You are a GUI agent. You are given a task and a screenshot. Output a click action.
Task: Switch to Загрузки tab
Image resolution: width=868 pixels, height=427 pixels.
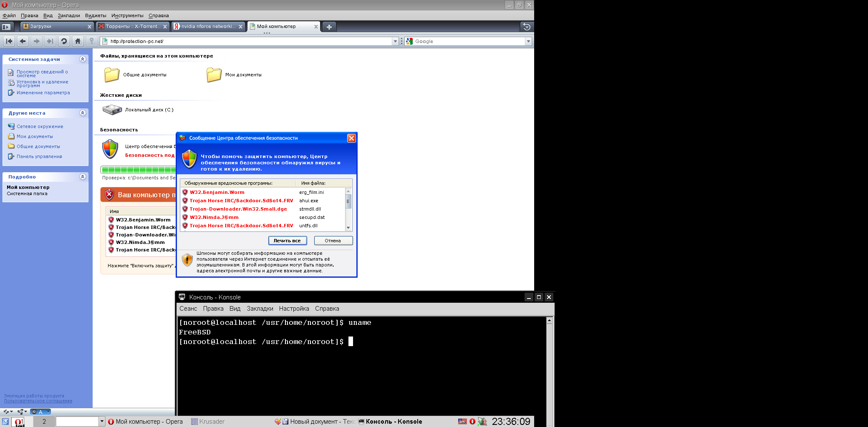pyautogui.click(x=57, y=27)
